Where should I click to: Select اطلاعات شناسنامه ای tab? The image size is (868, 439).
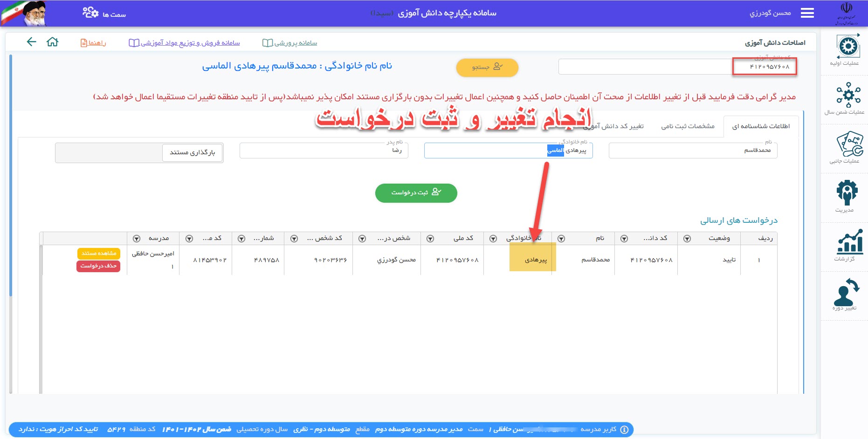pos(760,126)
